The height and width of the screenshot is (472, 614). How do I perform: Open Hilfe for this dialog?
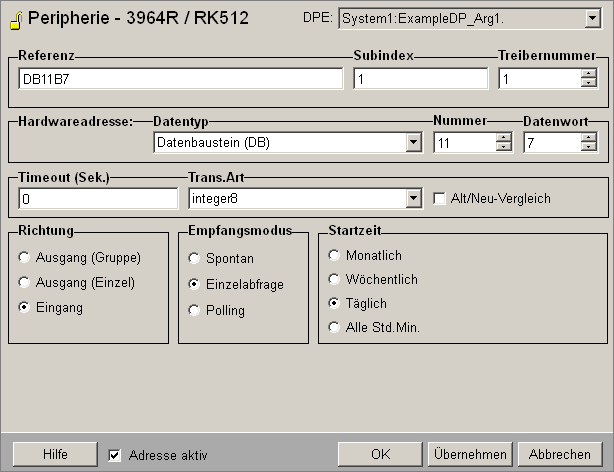coord(55,454)
